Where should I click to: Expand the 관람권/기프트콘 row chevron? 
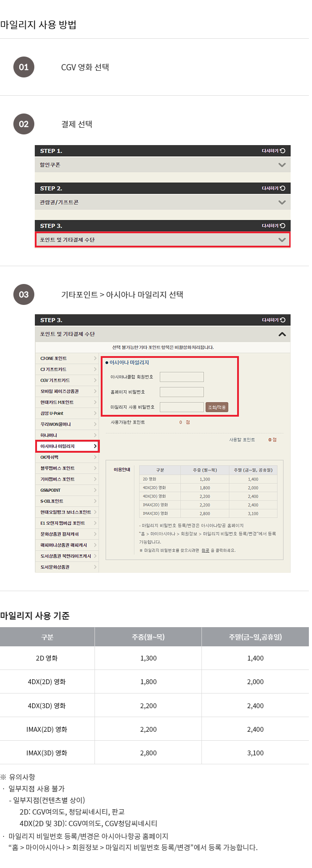tap(282, 202)
